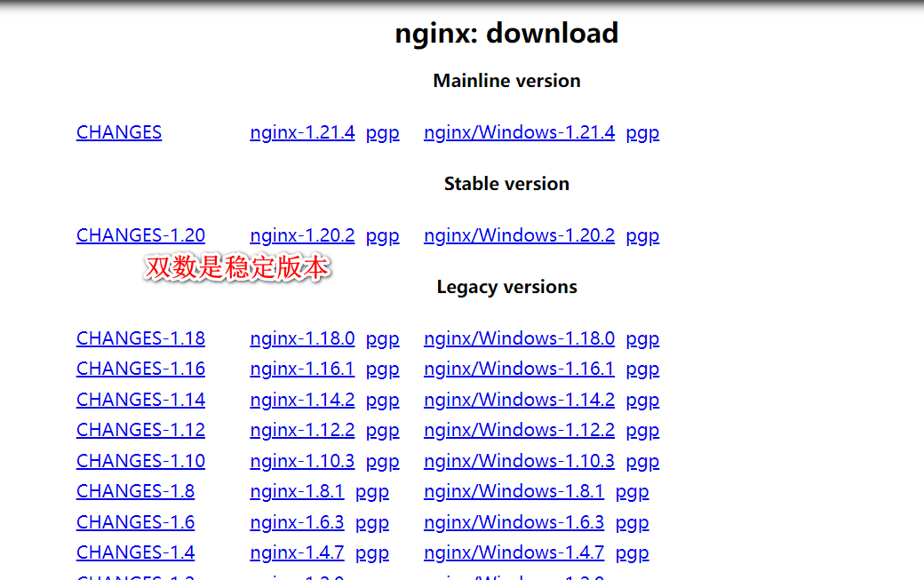
Task: Open pgp signature for nginx/Windows-1.18.0
Action: pyautogui.click(x=642, y=339)
